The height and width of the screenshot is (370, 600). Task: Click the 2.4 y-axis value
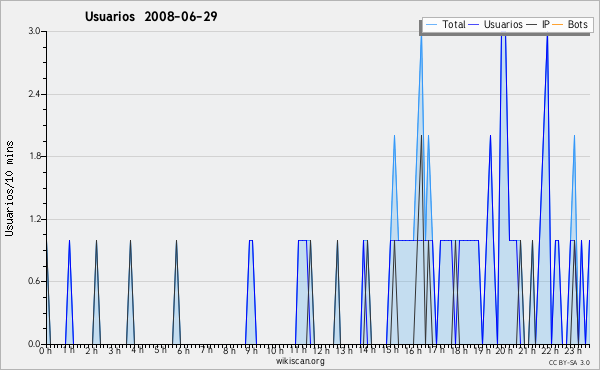click(34, 94)
